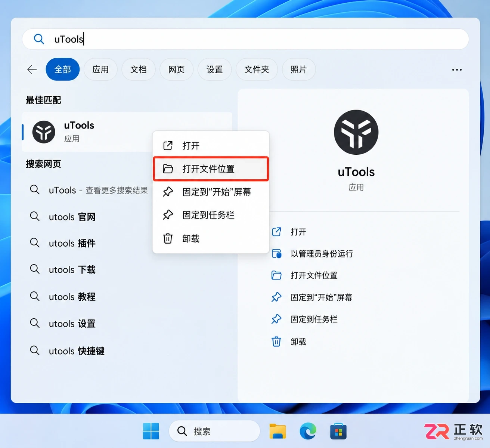
Task: Open web suggestion 'utools 教程'
Action: (x=72, y=297)
